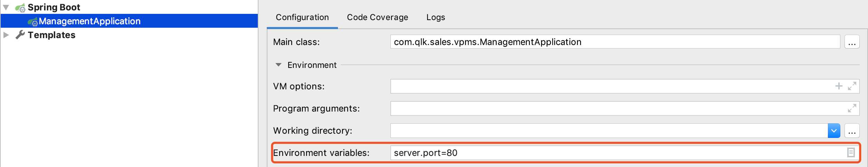This screenshot has height=167, width=868.
Task: Open the Working directory dropdown
Action: tap(834, 131)
